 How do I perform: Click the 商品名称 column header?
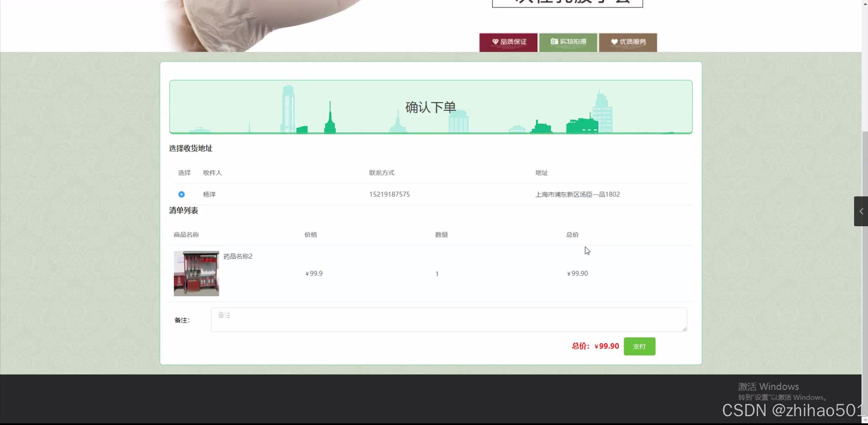[x=186, y=235]
